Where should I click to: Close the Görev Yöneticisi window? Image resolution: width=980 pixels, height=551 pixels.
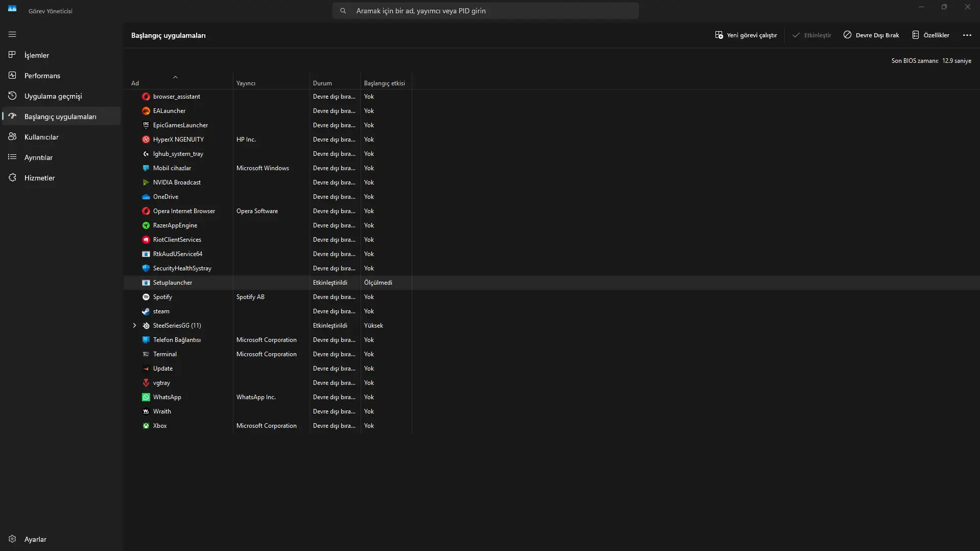968,7
